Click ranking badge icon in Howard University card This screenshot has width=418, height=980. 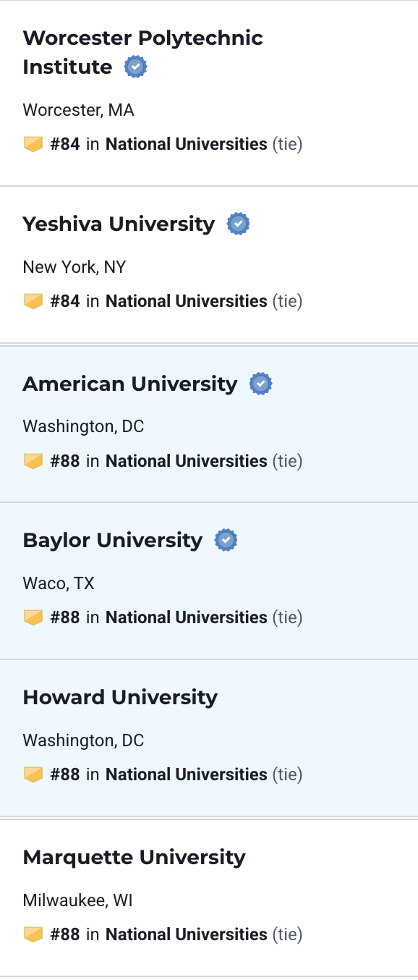33,774
